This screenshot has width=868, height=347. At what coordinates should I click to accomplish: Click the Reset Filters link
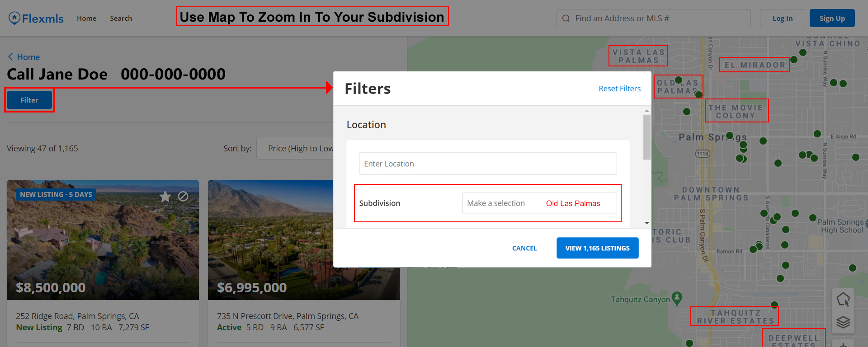point(619,89)
